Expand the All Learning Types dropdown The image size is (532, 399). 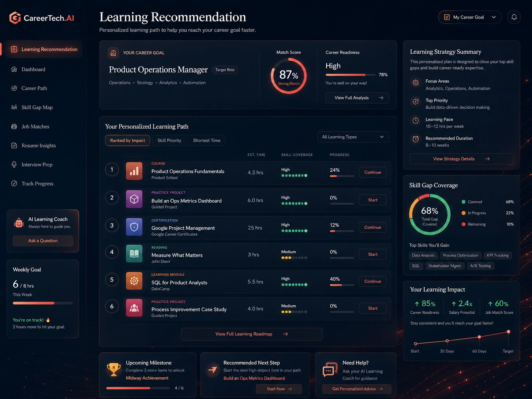[x=353, y=137]
